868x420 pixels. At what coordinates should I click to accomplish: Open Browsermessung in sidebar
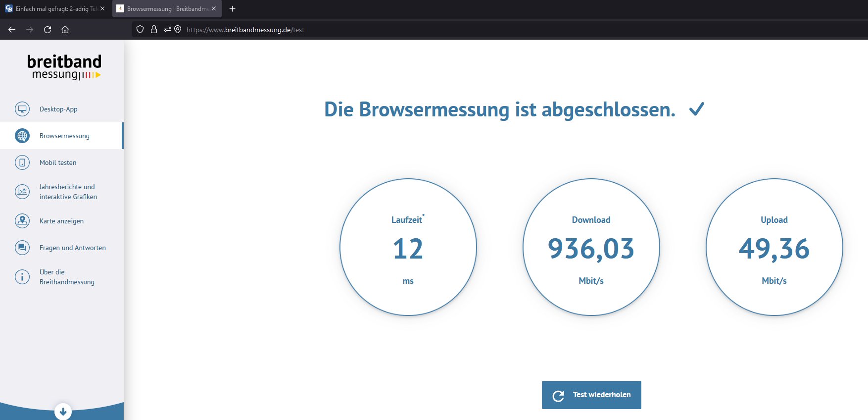click(62, 136)
